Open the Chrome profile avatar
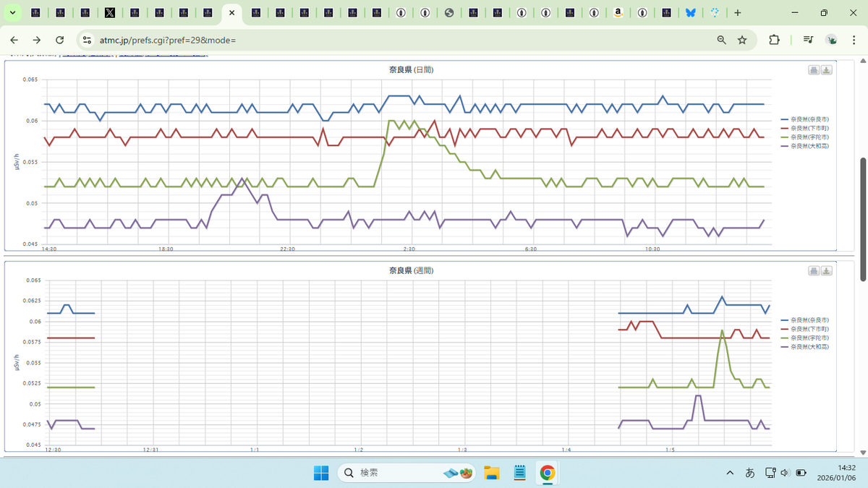Screen dimensions: 868x488 (832, 40)
